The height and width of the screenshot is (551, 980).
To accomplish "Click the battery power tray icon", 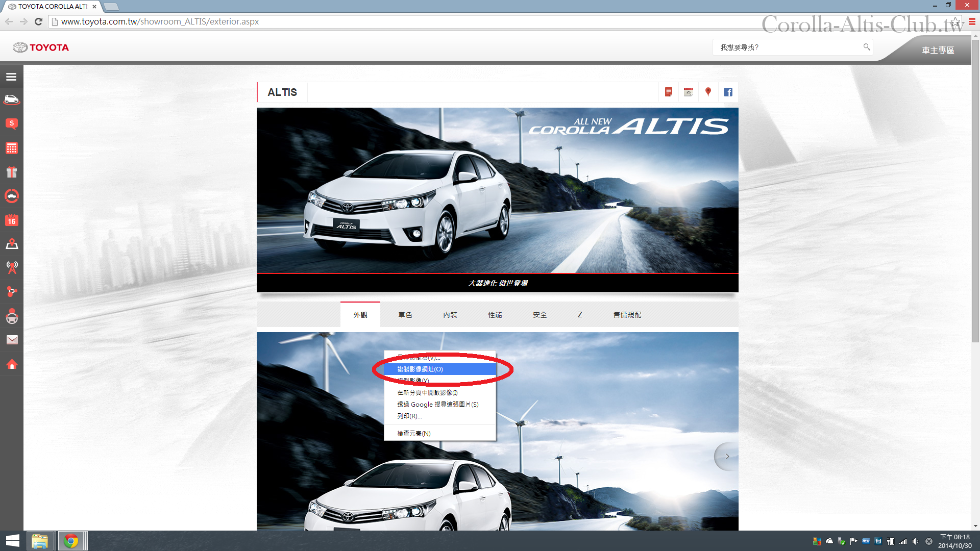I will (891, 541).
